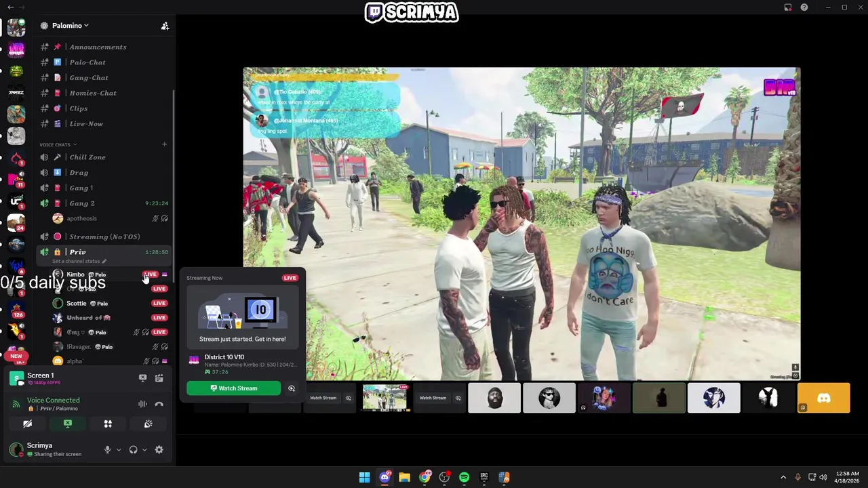This screenshot has height=488, width=868.
Task: Join the Gang 1 voice channel
Action: pos(103,188)
